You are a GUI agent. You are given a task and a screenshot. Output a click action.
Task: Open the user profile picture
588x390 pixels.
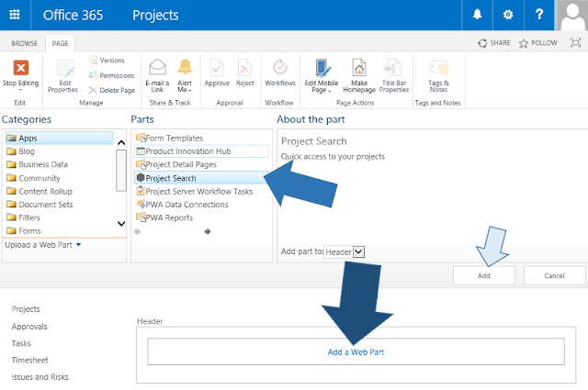tap(571, 15)
